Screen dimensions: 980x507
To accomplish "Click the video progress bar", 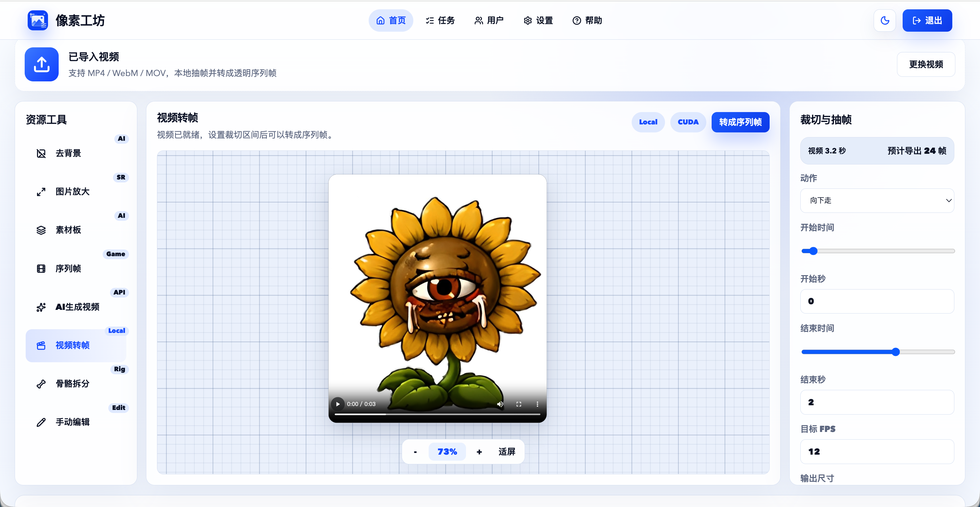I will point(437,414).
